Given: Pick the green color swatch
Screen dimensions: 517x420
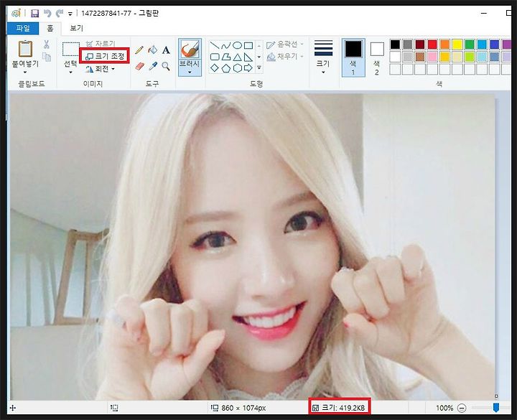Looking at the screenshot, I should 470,45.
